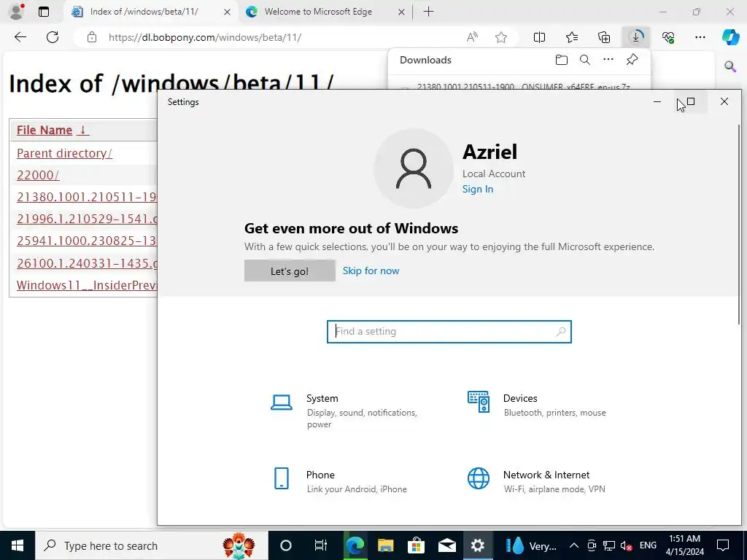747x560 pixels.
Task: Click the account avatar picture in Settings
Action: (414, 168)
